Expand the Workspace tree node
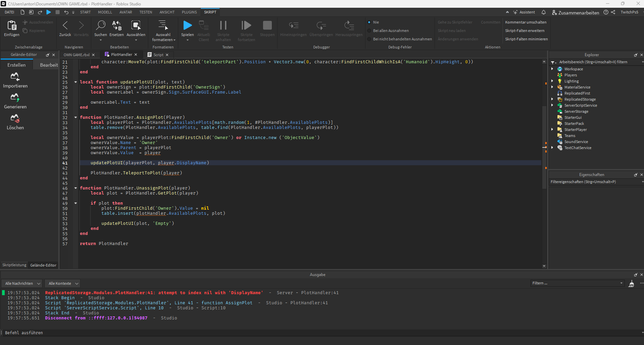 pos(552,69)
